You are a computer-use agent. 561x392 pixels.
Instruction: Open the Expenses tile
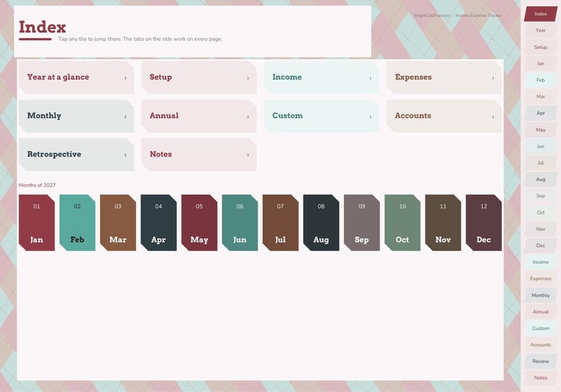click(x=444, y=77)
